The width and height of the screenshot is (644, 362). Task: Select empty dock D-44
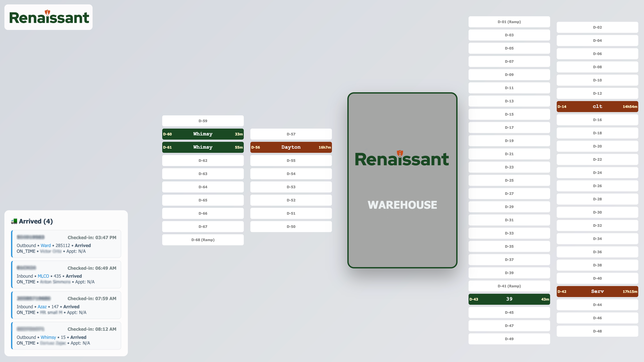point(597,305)
